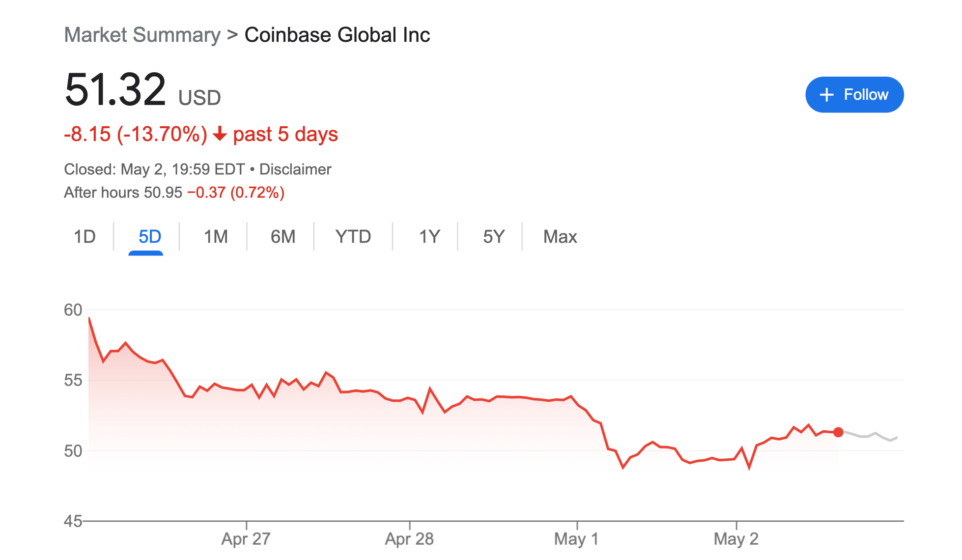Click the Follow button
The image size is (962, 560).
coord(854,94)
